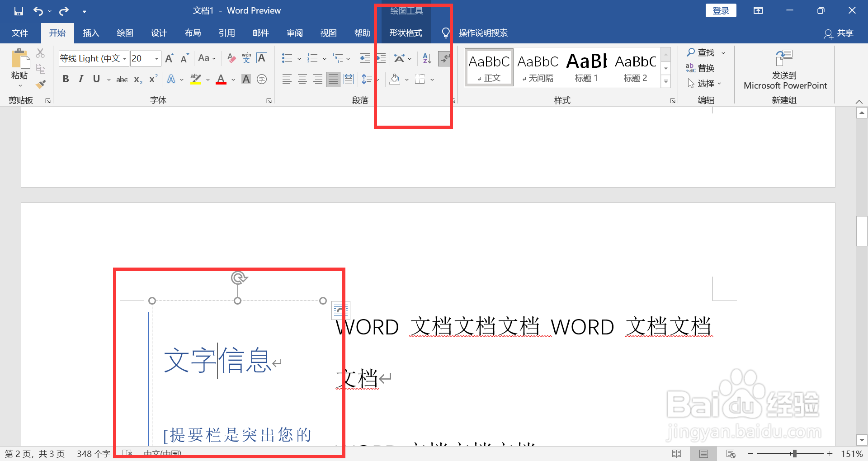Screen dimensions: 868x461
Task: Open the font size dropdown
Action: [156, 58]
